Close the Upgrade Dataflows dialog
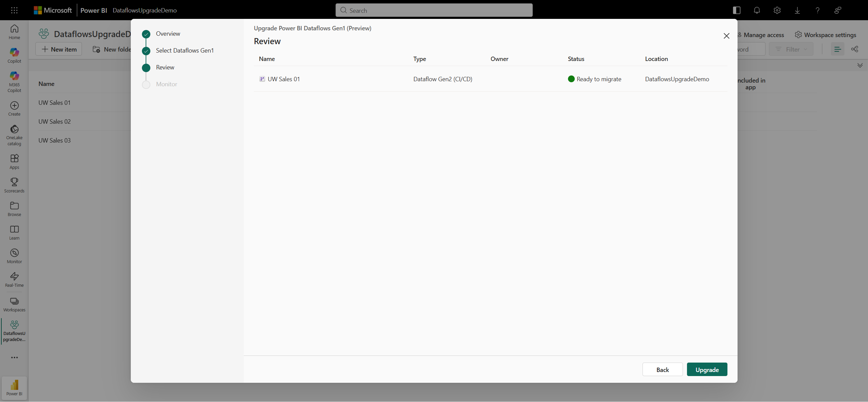 pos(726,36)
